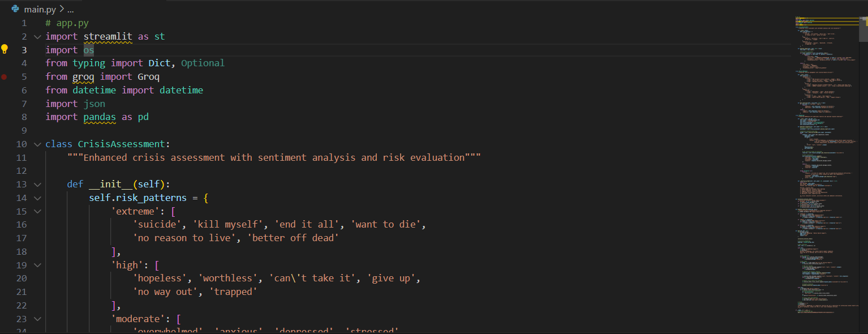Collapse the import block using line 2 chevron
868x334 pixels.
click(x=37, y=36)
